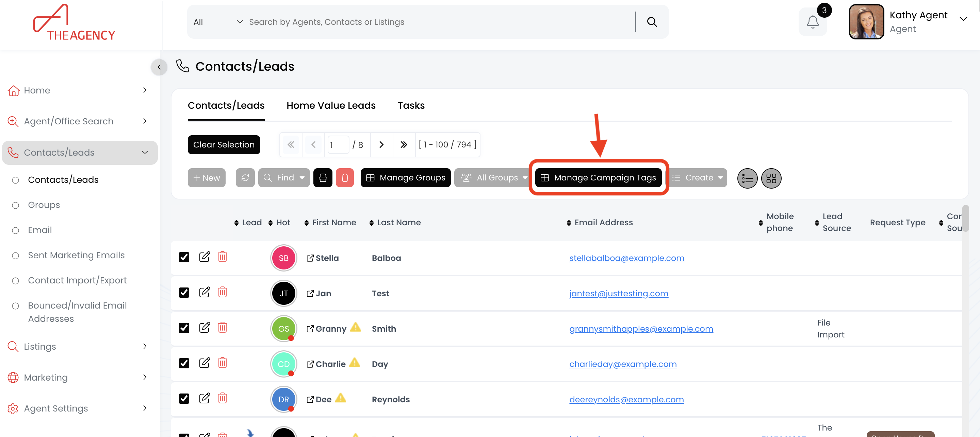Click the notification bell icon
The width and height of the screenshot is (980, 437).
[812, 22]
